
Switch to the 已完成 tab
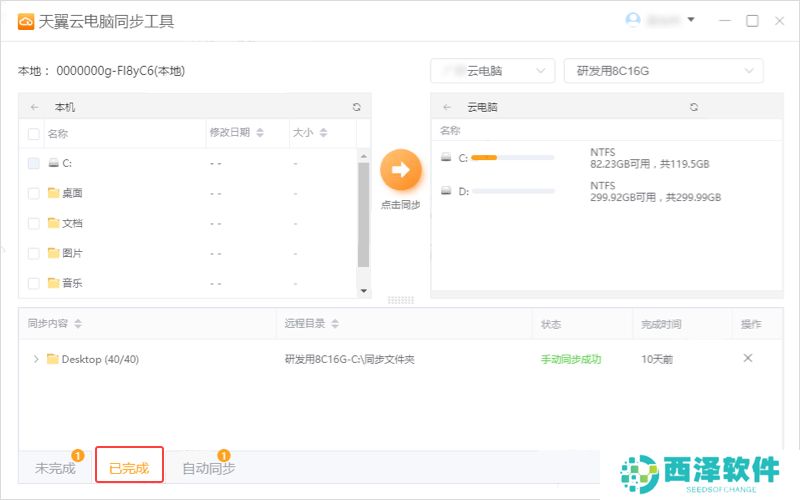click(129, 465)
